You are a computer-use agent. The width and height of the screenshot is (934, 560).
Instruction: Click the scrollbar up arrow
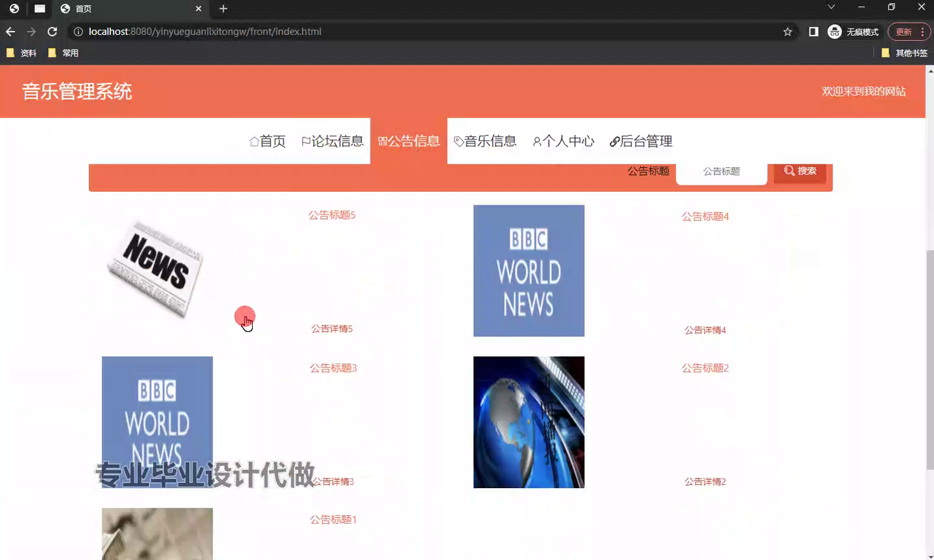pyautogui.click(x=930, y=70)
